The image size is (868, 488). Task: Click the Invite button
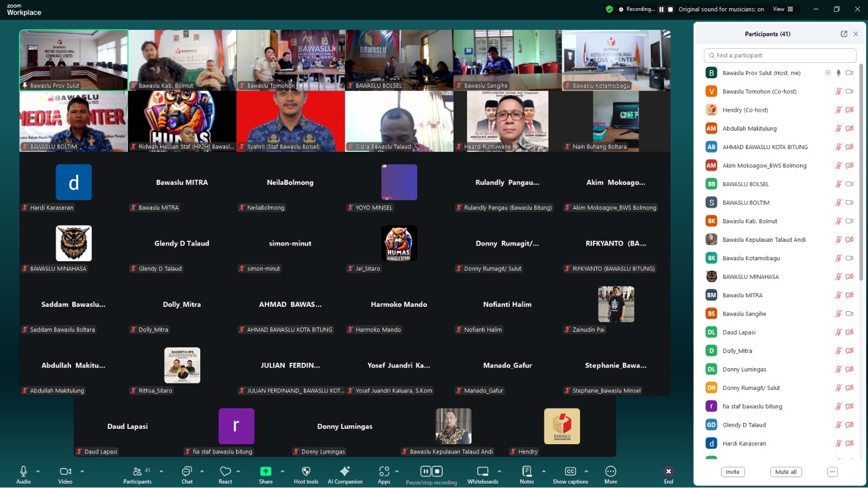[x=732, y=472]
